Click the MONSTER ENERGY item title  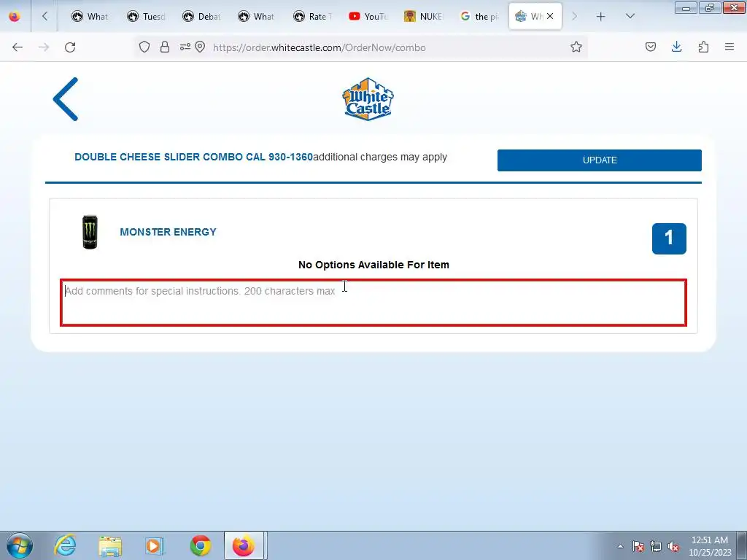tap(169, 232)
